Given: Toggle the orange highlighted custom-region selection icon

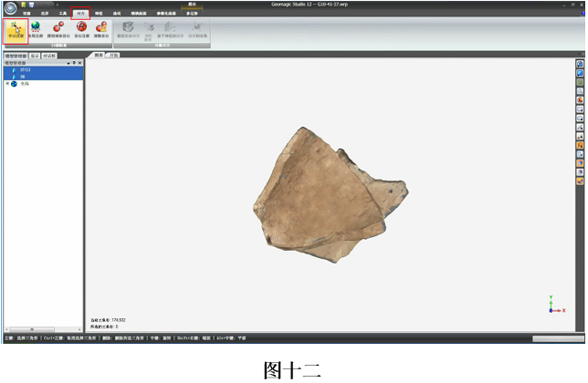Looking at the screenshot, I should coord(580,145).
